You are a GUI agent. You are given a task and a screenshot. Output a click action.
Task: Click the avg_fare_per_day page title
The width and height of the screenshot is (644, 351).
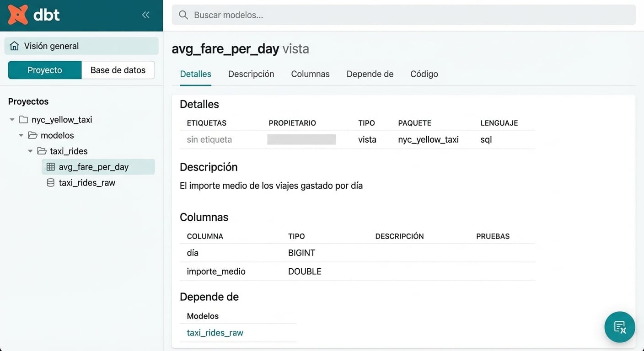(x=225, y=48)
